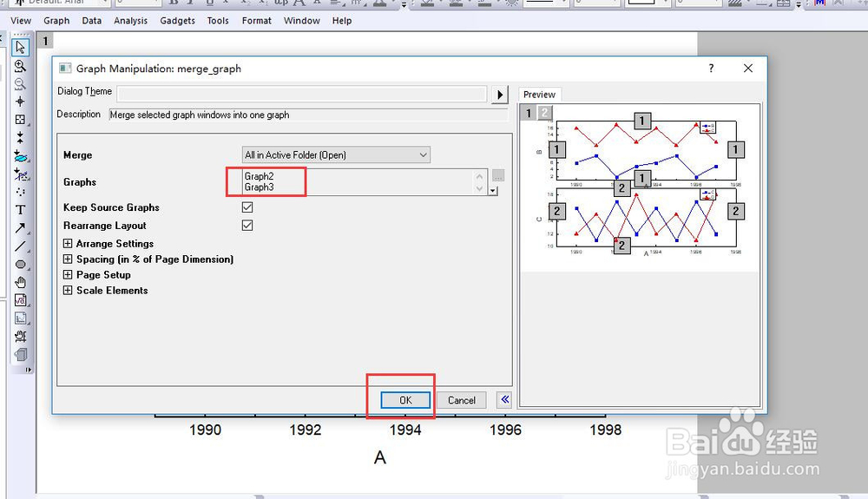Open the Window menu

point(302,21)
